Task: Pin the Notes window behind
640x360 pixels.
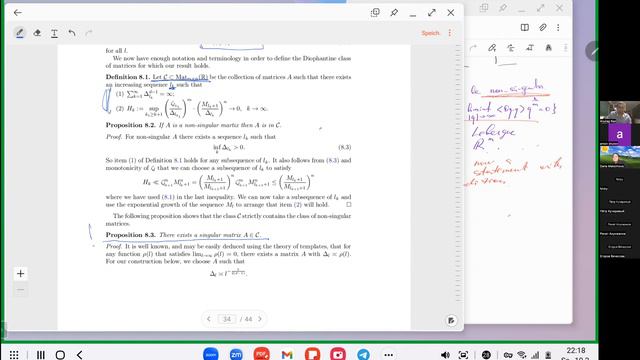Action: [503, 8]
